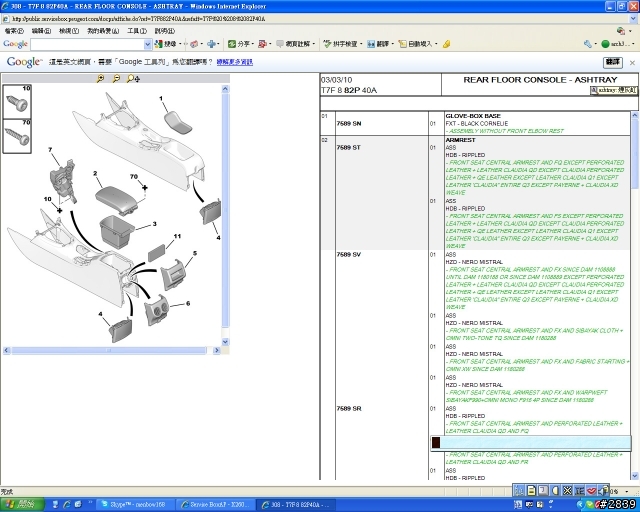Image resolution: width=640 pixels, height=512 pixels.
Task: Click the blue plus toolbar icon
Action: [211, 44]
